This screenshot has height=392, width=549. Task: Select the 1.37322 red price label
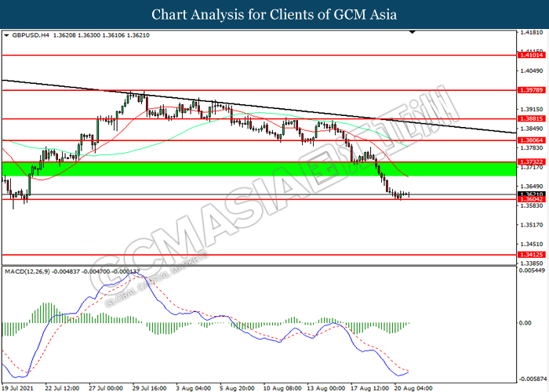(529, 162)
